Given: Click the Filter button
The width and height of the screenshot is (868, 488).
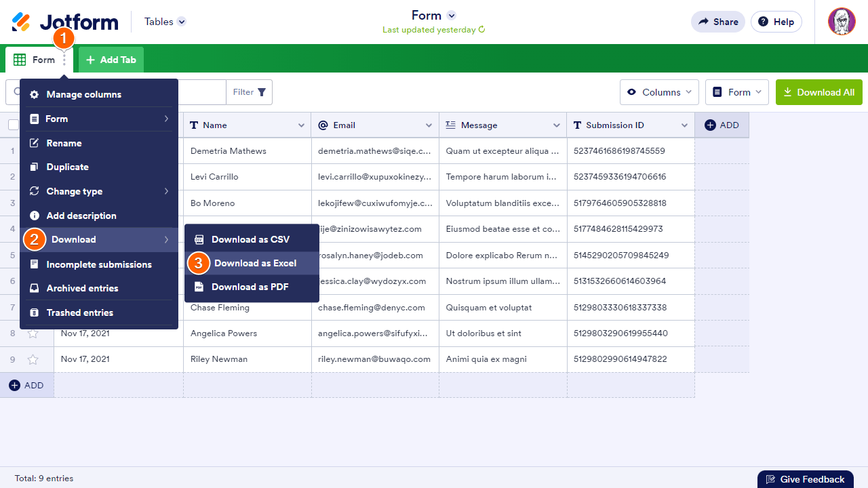Looking at the screenshot, I should [x=250, y=92].
